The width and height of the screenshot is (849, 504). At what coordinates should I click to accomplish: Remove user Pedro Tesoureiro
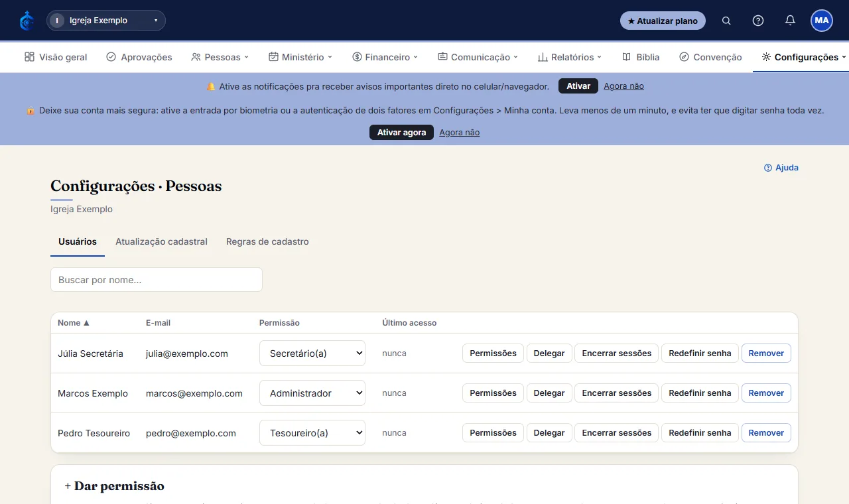[x=766, y=433]
